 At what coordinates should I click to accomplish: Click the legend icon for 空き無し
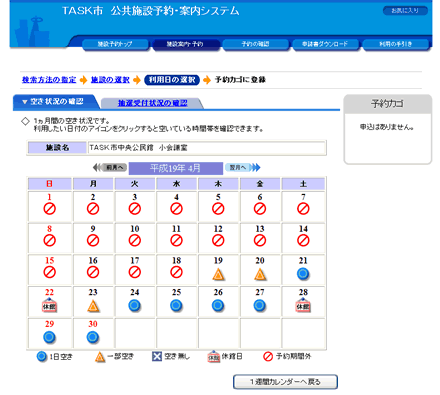pyautogui.click(x=157, y=356)
